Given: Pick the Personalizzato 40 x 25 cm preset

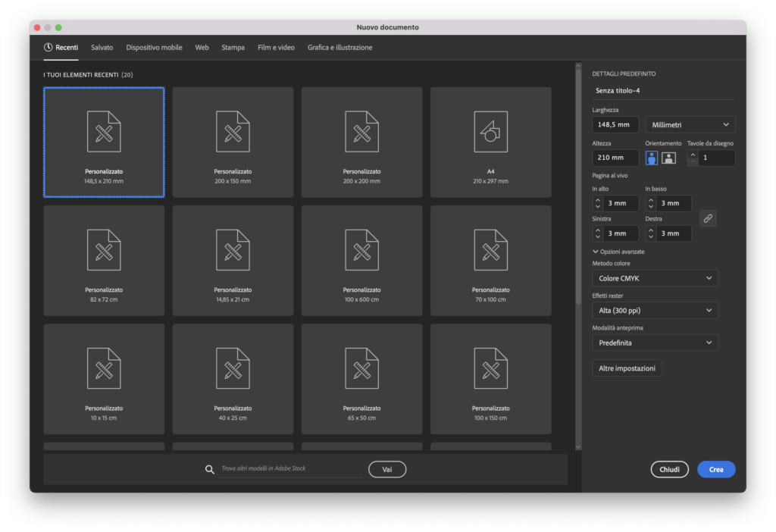Looking at the screenshot, I should tap(233, 379).
